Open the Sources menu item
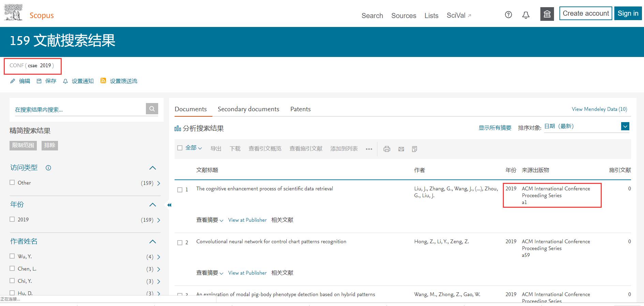 pyautogui.click(x=404, y=16)
